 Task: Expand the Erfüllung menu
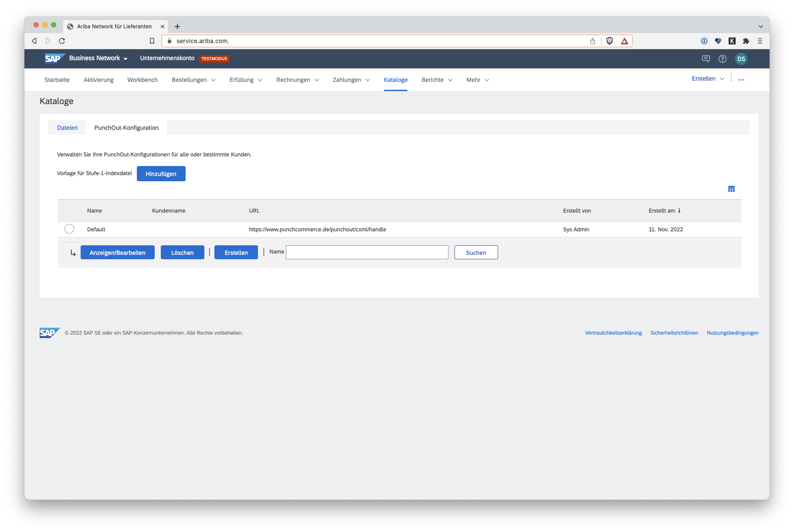coord(246,80)
